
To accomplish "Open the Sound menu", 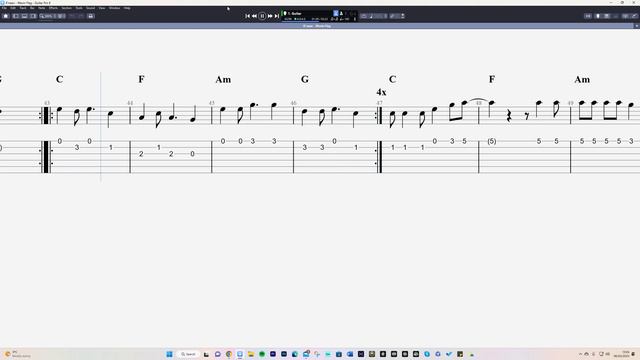I will pos(90,8).
